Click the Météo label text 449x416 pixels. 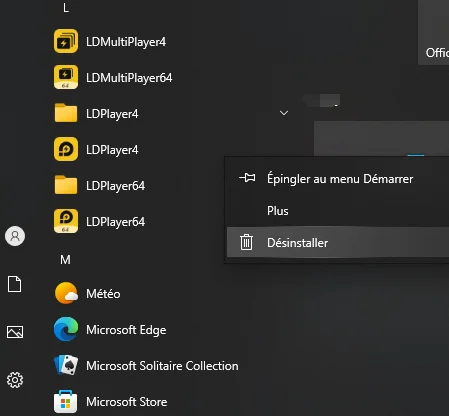point(103,294)
